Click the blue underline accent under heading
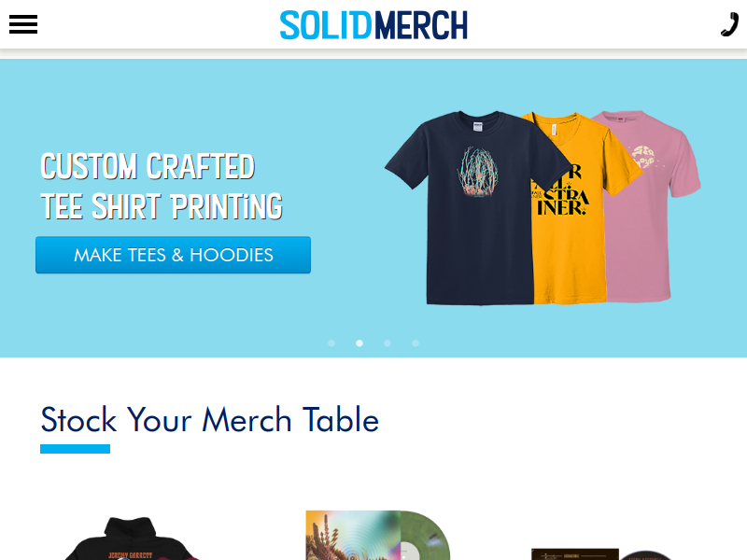 (x=75, y=449)
